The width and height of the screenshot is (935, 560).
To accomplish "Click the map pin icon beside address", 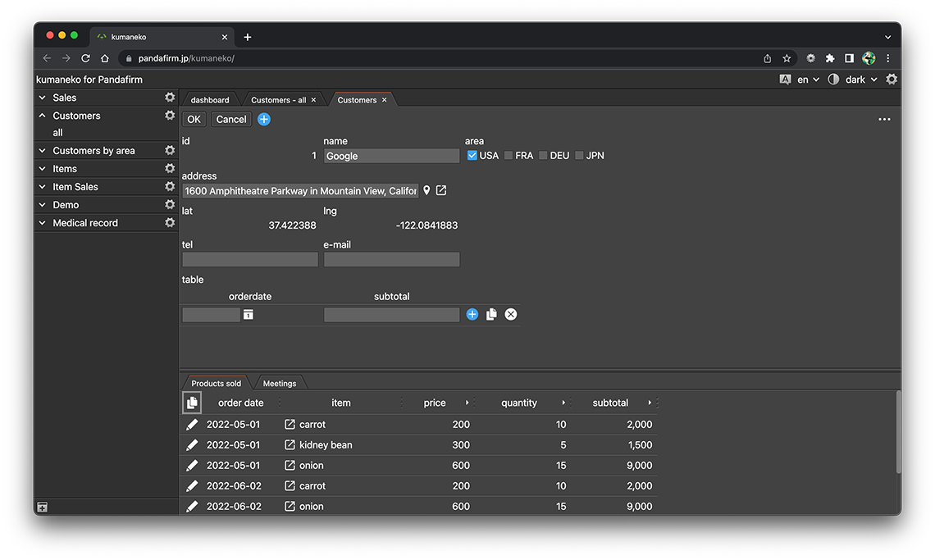I will click(426, 191).
